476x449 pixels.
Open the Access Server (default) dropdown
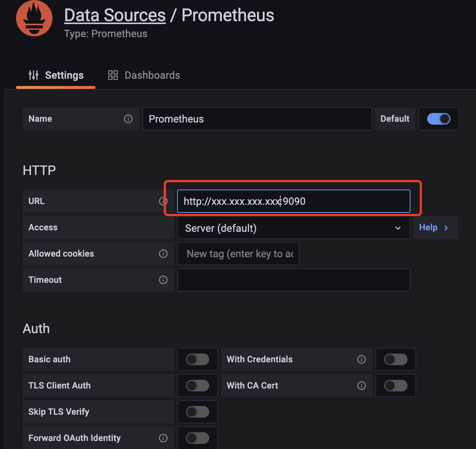click(x=293, y=228)
